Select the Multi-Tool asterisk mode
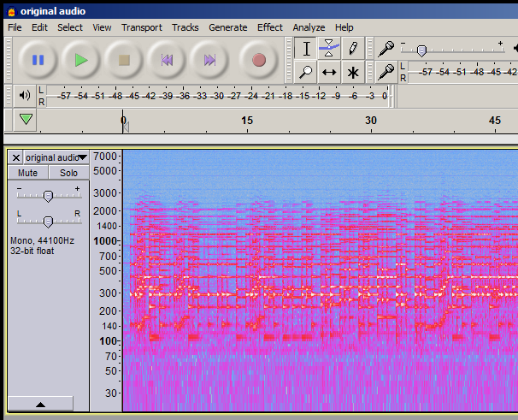Screen dimensions: 518x420 click(x=353, y=72)
